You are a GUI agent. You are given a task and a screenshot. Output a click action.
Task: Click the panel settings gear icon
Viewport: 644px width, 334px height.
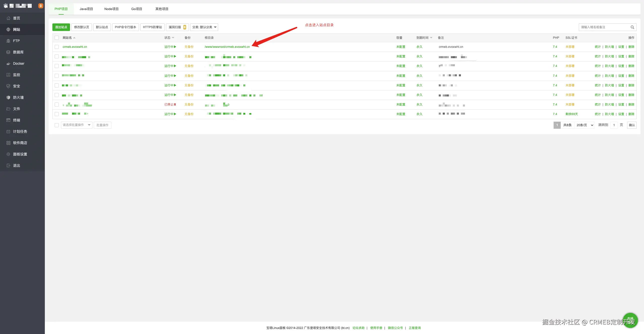8,154
